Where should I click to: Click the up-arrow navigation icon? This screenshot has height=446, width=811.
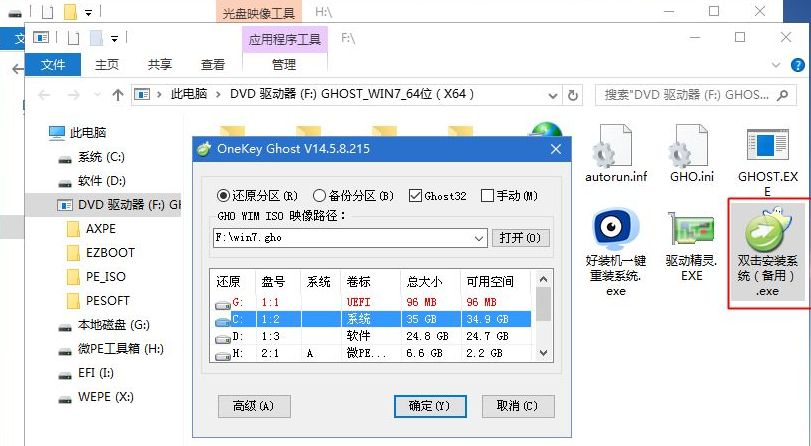(118, 94)
